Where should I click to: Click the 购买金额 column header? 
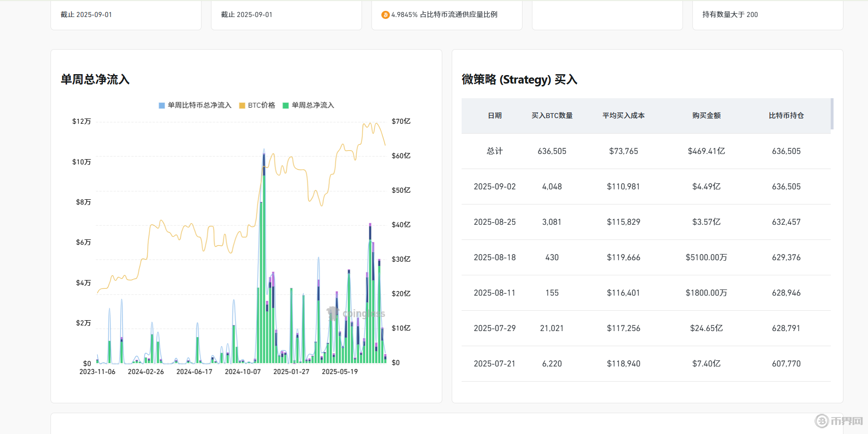click(706, 116)
